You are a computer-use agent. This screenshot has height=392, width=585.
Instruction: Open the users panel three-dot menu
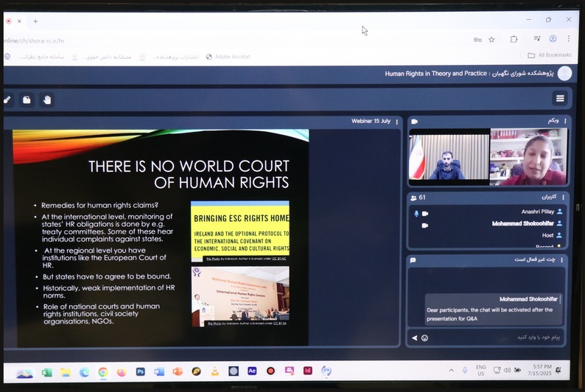point(564,197)
